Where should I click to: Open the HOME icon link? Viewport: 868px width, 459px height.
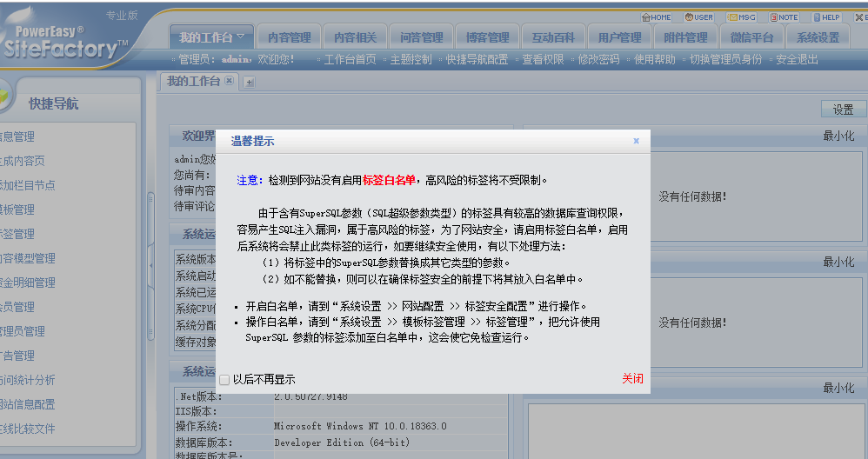click(657, 17)
